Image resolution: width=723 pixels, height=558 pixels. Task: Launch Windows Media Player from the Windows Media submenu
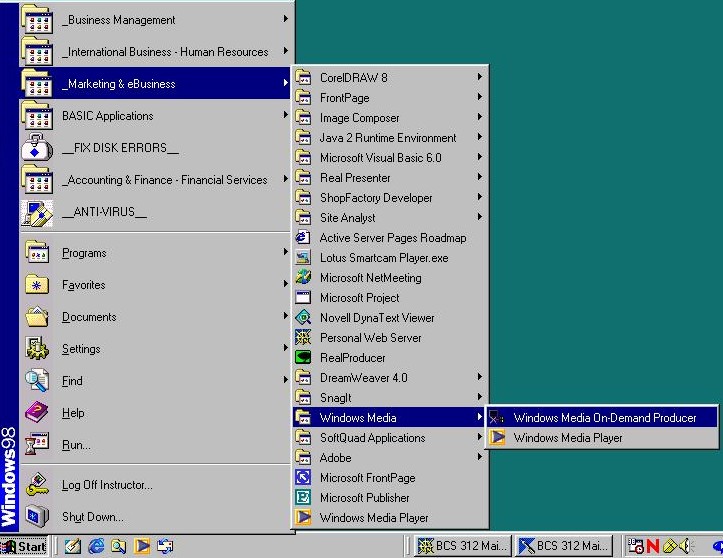[602, 438]
